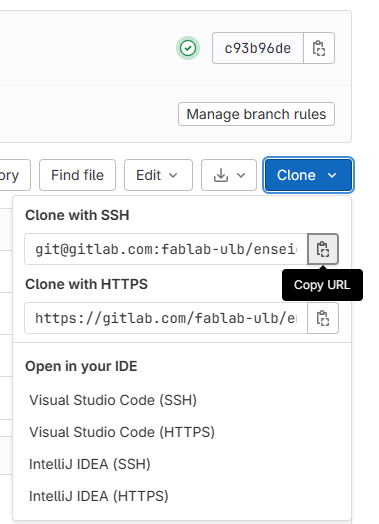The width and height of the screenshot is (379, 524).
Task: Copy the SSH clone URL
Action: click(323, 249)
